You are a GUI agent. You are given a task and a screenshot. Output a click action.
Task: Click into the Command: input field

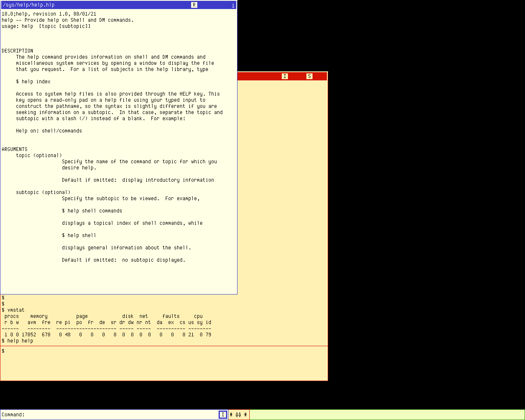point(121,415)
